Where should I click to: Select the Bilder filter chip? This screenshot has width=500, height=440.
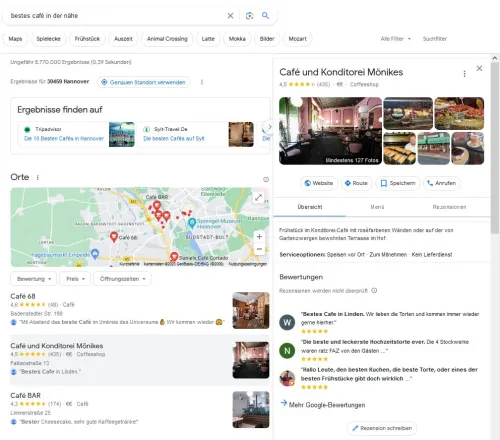click(267, 39)
